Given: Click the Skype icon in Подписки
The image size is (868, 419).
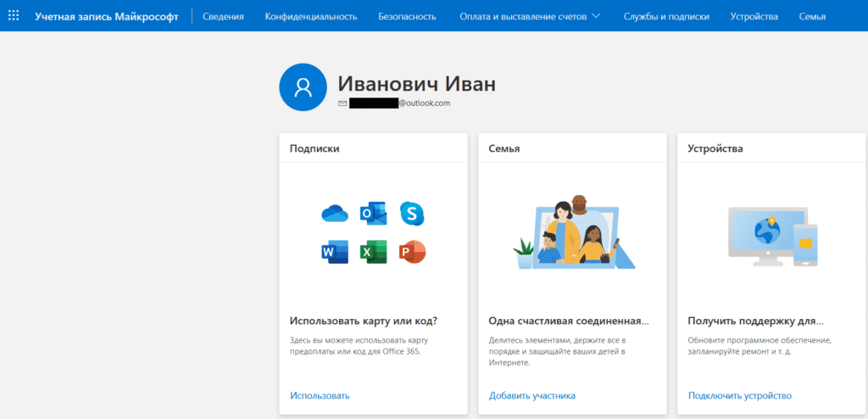Looking at the screenshot, I should click(412, 215).
